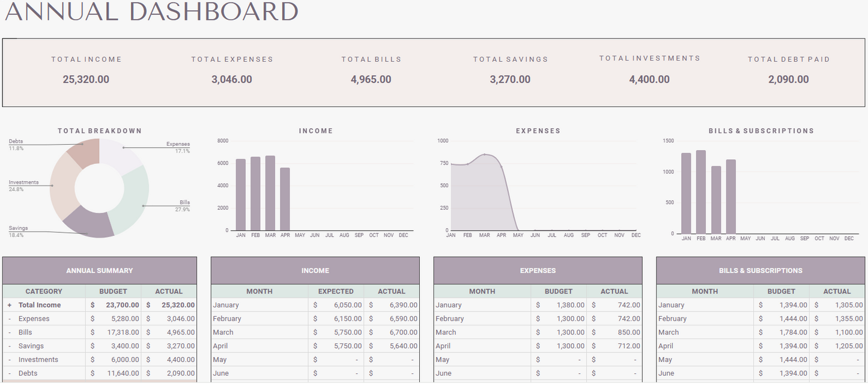The height and width of the screenshot is (386, 868).
Task: Select the Income table header
Action: 315,271
